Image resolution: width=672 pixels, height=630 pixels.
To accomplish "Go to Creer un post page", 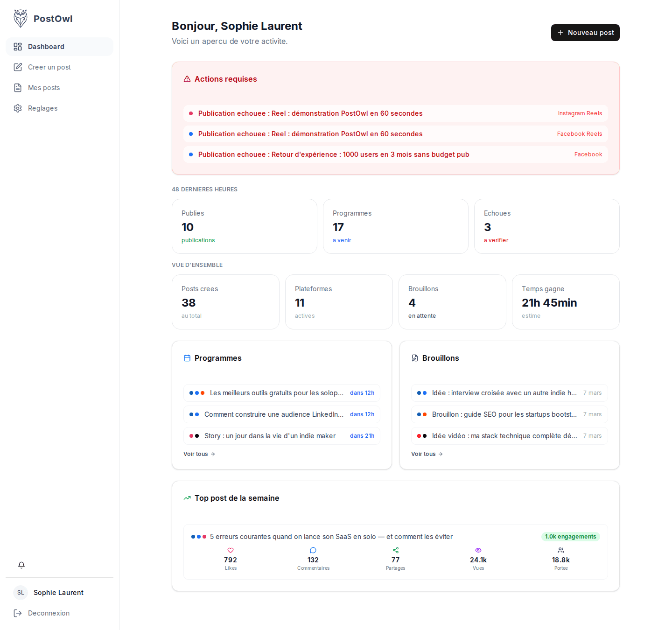I will [x=49, y=67].
